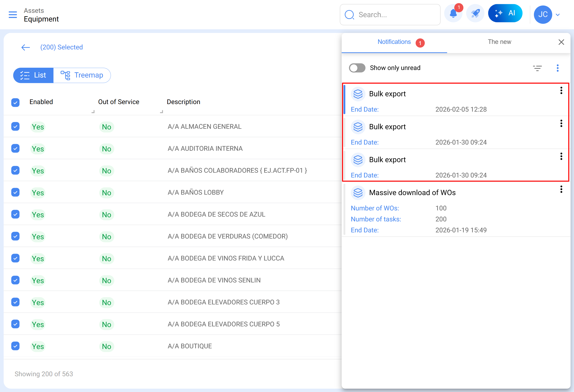This screenshot has width=574, height=392.
Task: Expand the JC user profile dropdown arrow
Action: click(x=558, y=15)
